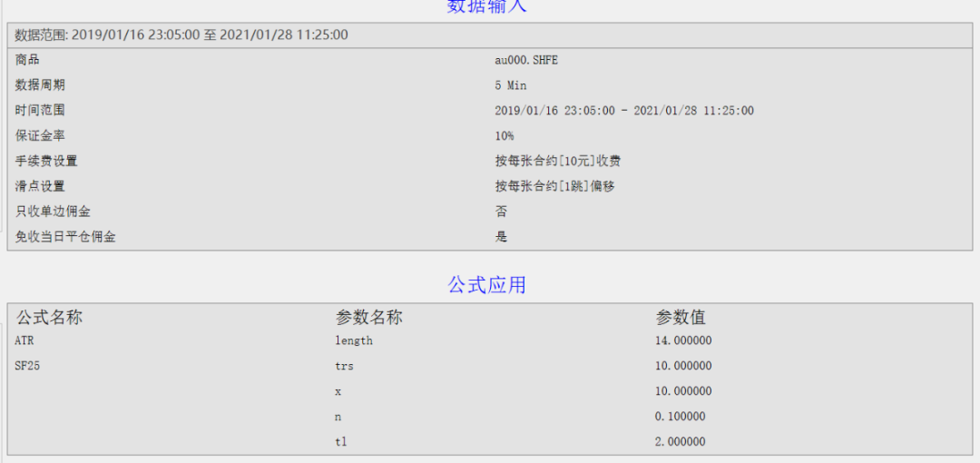This screenshot has width=980, height=463.
Task: Select the ATR formula name
Action: (24, 341)
